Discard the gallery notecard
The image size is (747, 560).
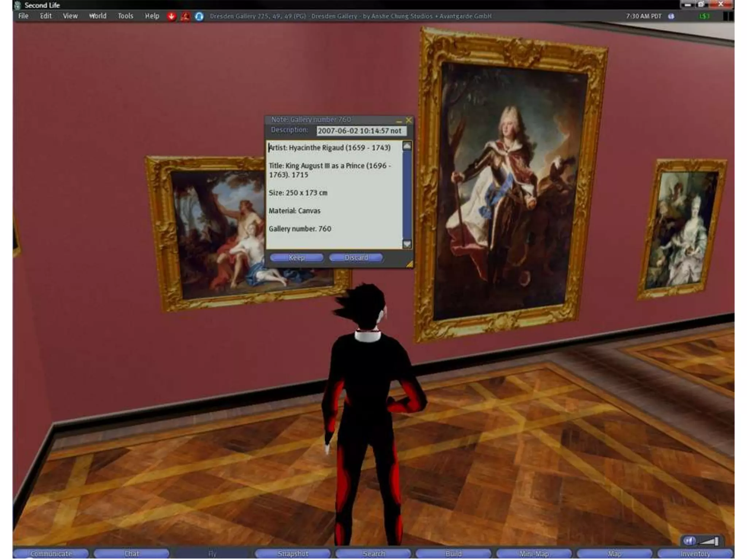tap(356, 258)
